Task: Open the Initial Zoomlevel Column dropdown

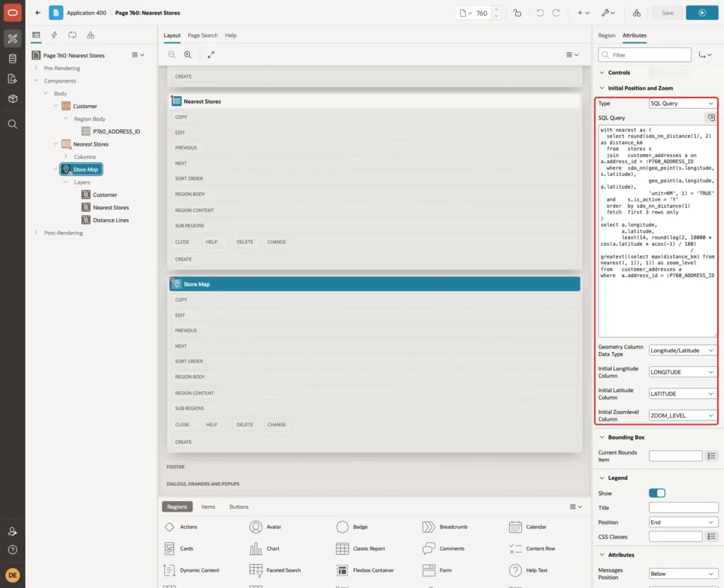Action: click(682, 416)
